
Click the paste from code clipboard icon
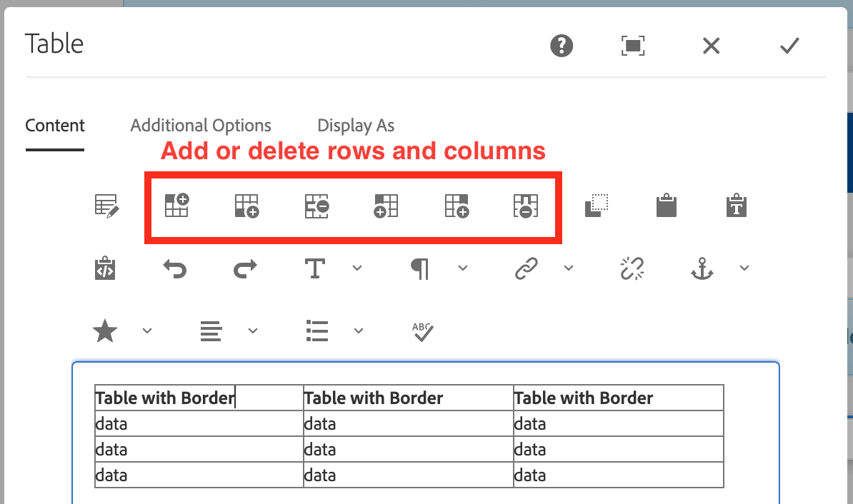coord(105,268)
